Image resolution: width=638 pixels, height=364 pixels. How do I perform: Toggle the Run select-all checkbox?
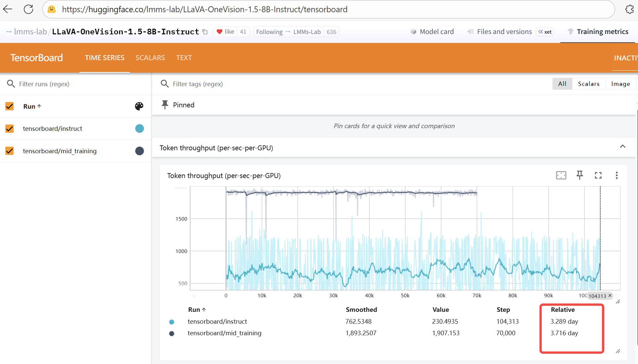pyautogui.click(x=9, y=106)
